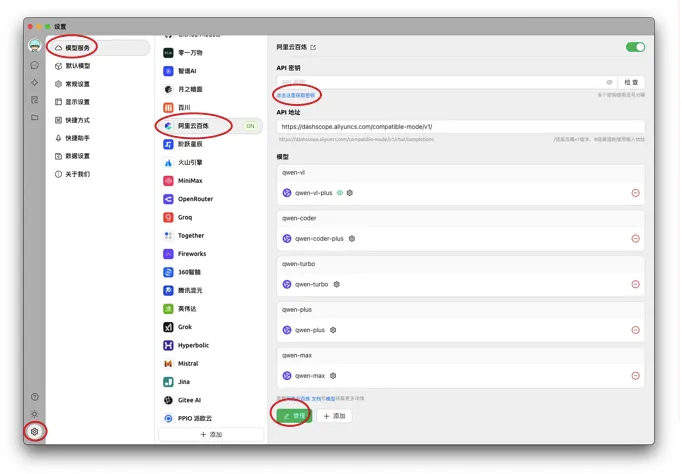Open settings gear for qwen-turbo model
The image size is (682, 474).
click(337, 284)
